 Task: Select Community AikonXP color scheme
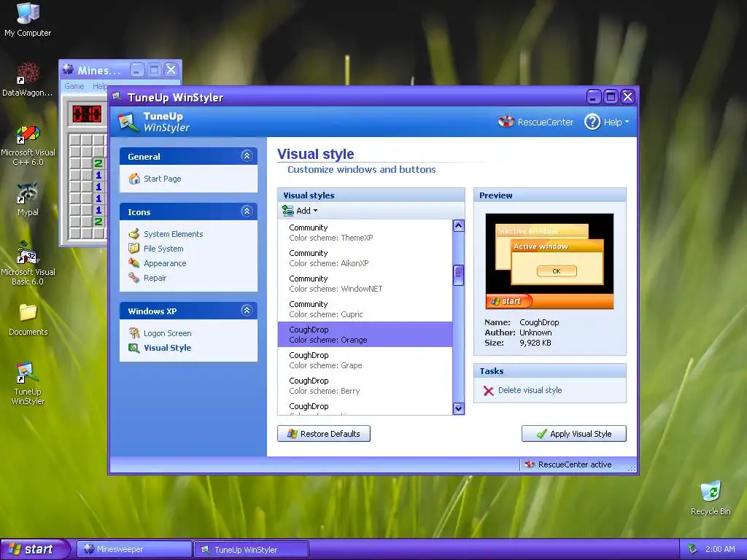365,258
